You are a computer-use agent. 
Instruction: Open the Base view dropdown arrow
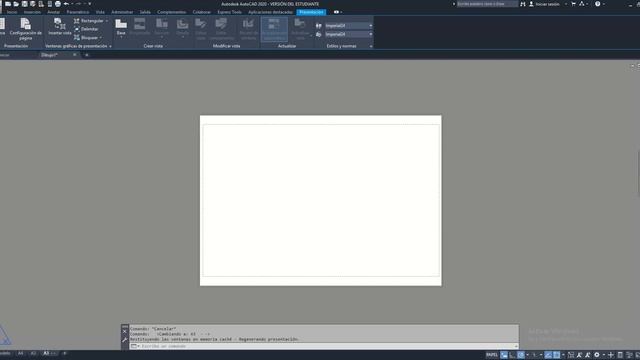click(121, 37)
